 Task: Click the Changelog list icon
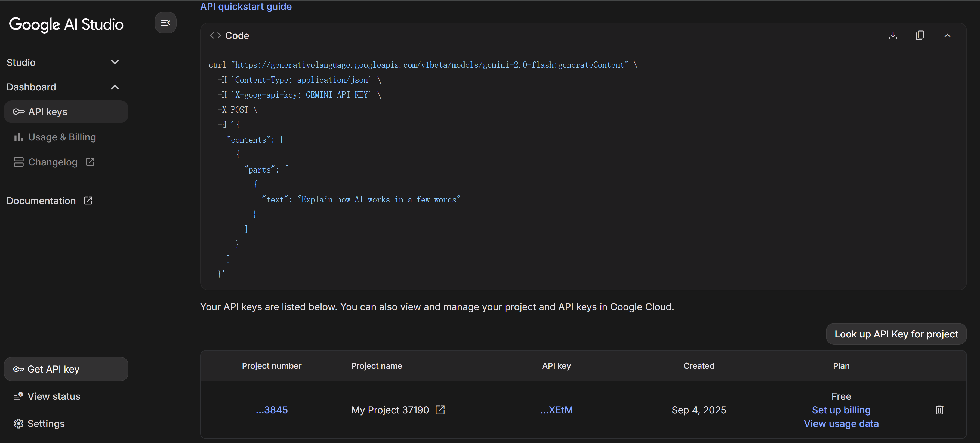[19, 162]
